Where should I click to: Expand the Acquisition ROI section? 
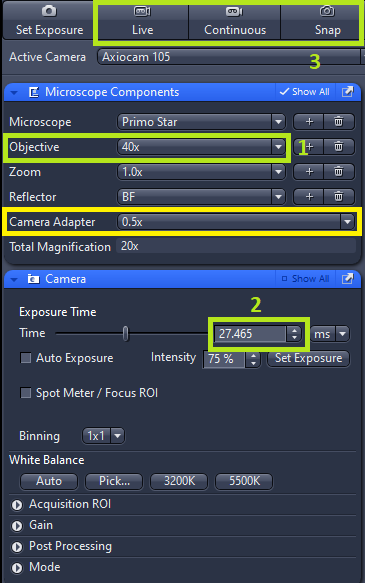(x=17, y=505)
